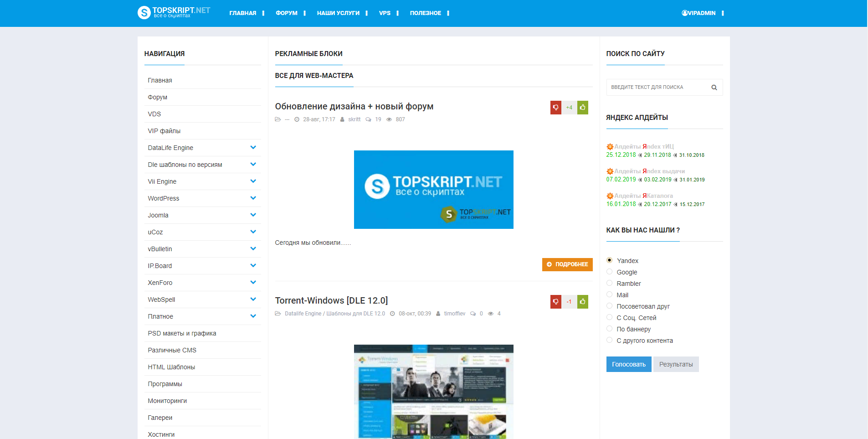The width and height of the screenshot is (868, 439).
Task: Click user icon beside timoffiev
Action: (438, 314)
